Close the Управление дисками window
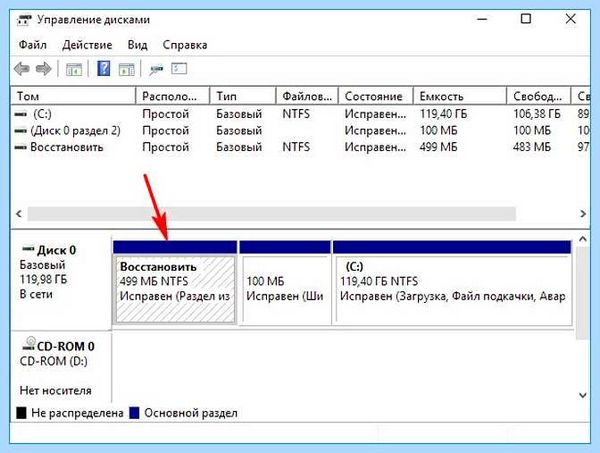 (x=571, y=19)
